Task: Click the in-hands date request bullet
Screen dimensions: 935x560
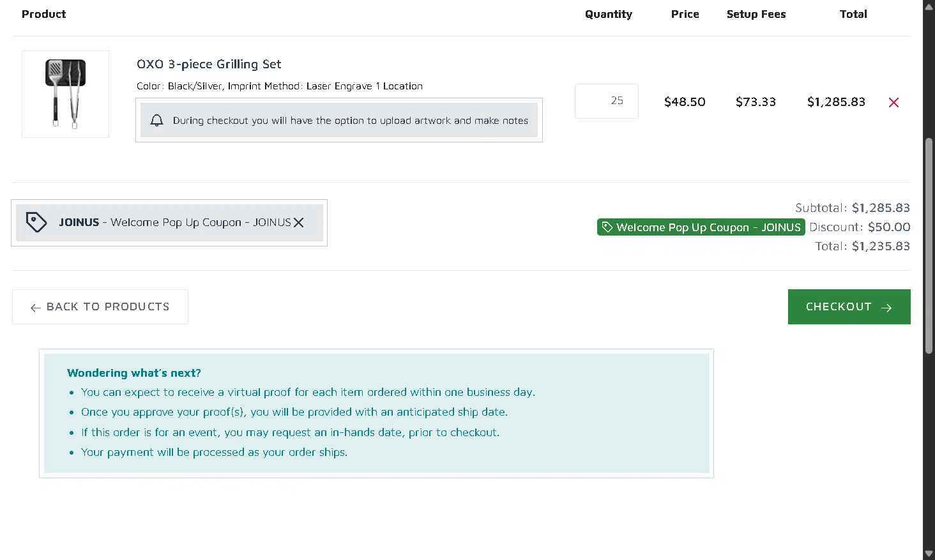Action: coord(290,432)
